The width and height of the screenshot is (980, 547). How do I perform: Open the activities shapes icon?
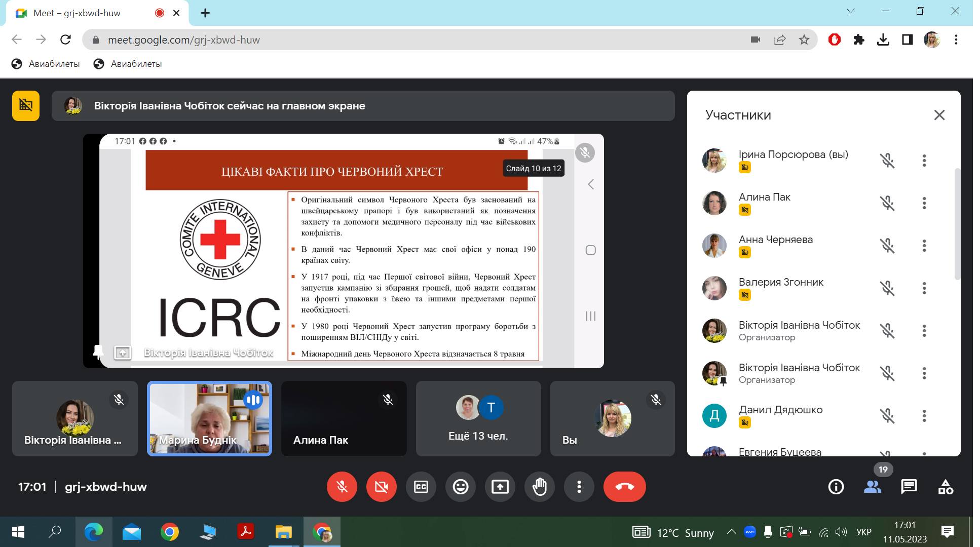[946, 487]
